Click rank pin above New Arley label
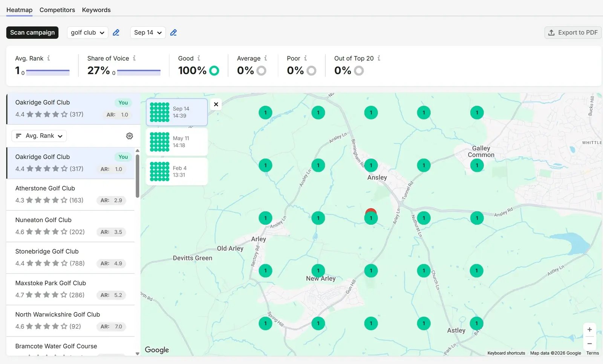This screenshot has height=364, width=603. (x=318, y=270)
